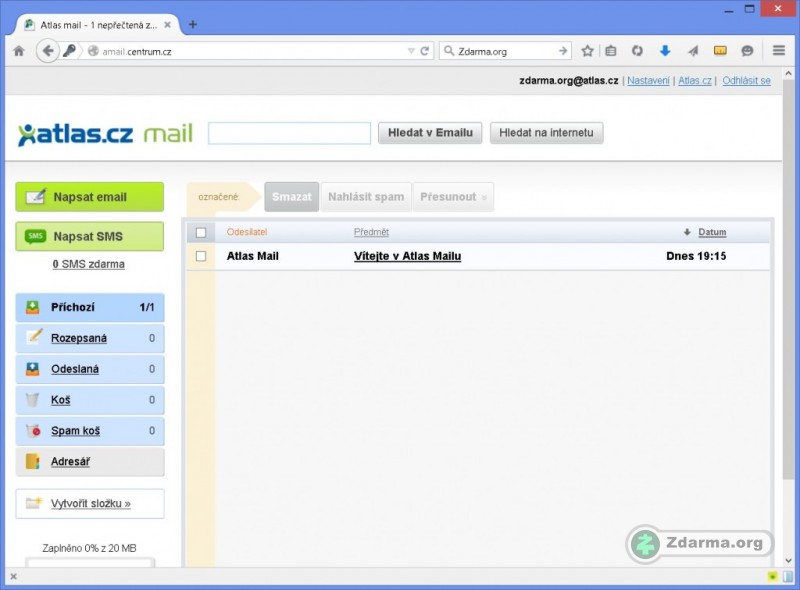Screen dimensions: 800x590
Task: Click the vertical scrollbar thumb
Action: pos(788,279)
